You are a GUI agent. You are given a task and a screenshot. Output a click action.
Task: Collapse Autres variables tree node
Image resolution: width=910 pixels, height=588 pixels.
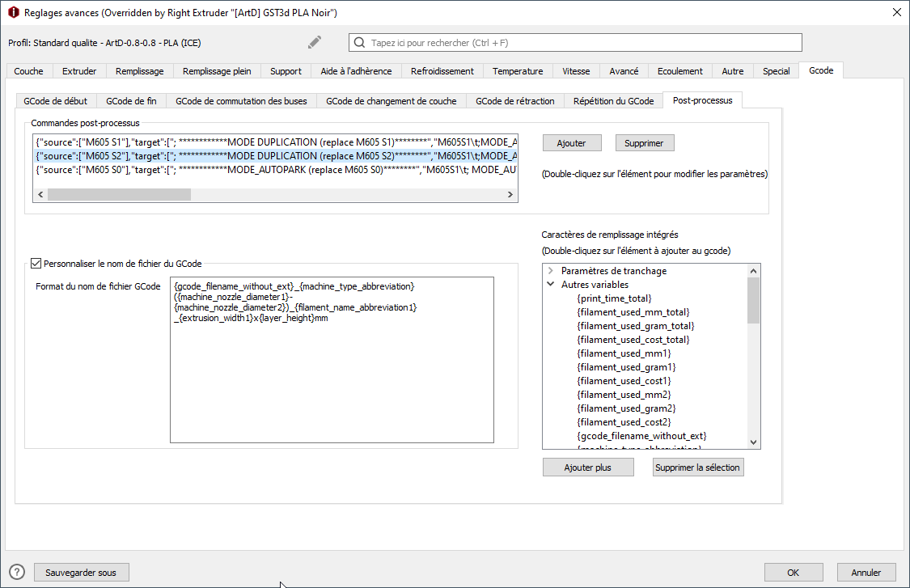(x=551, y=285)
